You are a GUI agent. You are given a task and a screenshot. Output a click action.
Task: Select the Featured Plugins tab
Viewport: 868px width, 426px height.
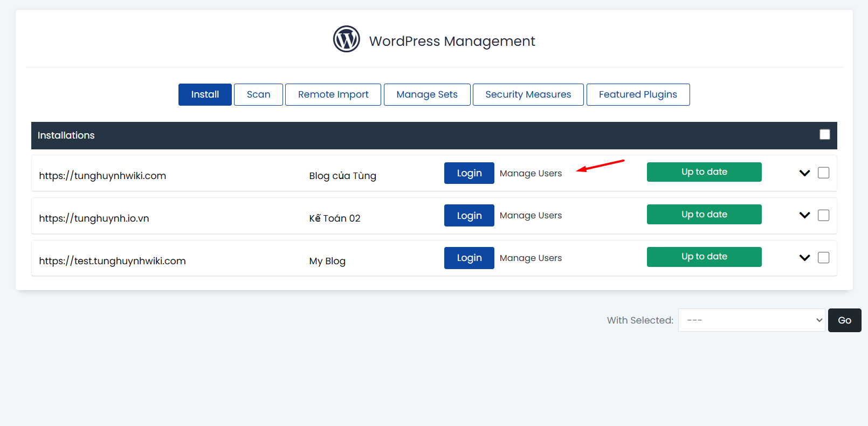point(638,94)
